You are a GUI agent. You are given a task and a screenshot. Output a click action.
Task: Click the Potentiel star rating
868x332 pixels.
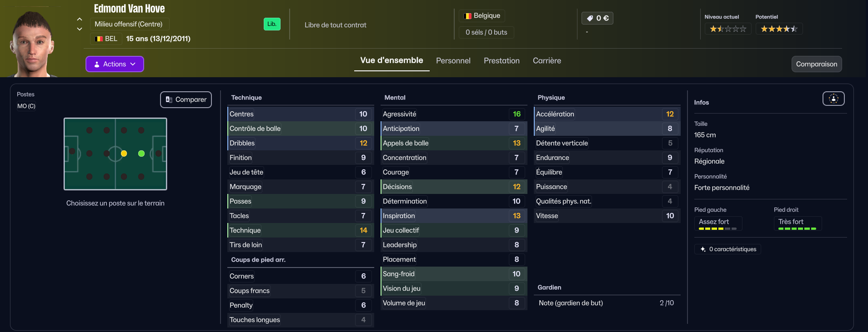pos(779,29)
